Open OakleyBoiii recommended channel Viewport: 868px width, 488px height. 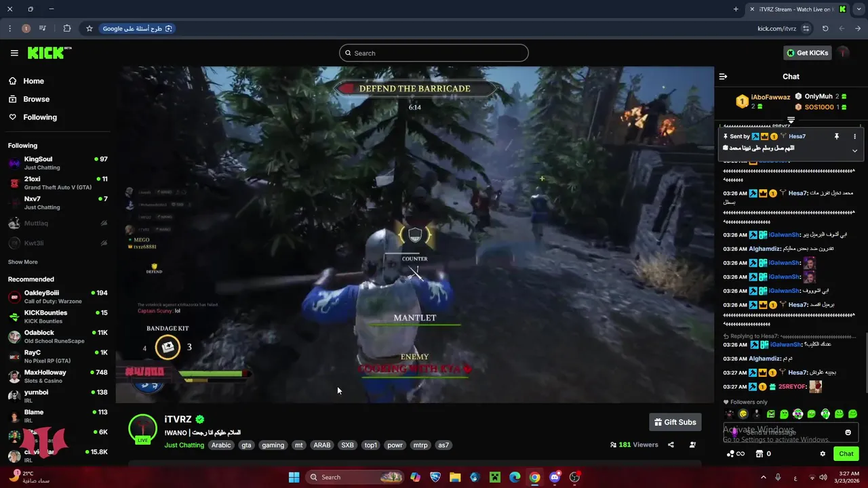pyautogui.click(x=58, y=297)
